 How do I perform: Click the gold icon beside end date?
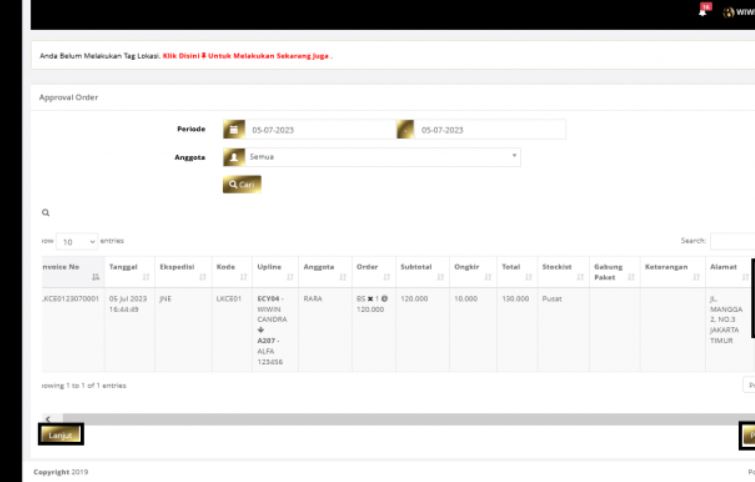(x=405, y=130)
